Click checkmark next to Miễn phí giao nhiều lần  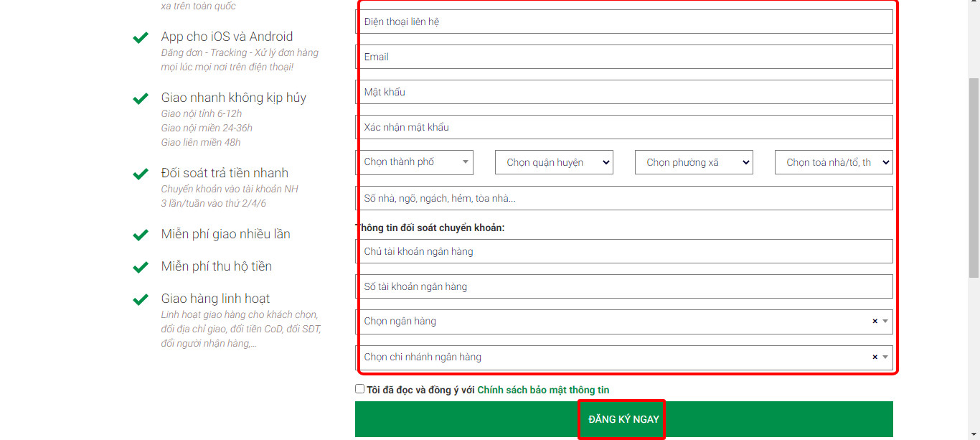pyautogui.click(x=141, y=235)
